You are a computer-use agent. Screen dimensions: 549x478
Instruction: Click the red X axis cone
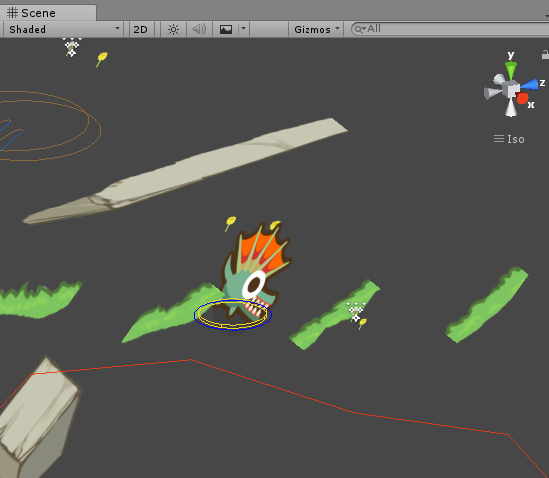(x=522, y=98)
